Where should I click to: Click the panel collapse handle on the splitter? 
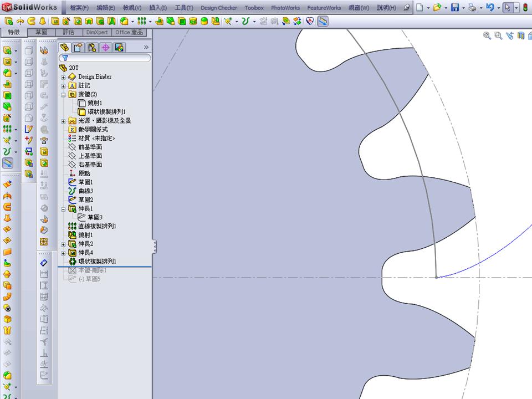tap(155, 247)
